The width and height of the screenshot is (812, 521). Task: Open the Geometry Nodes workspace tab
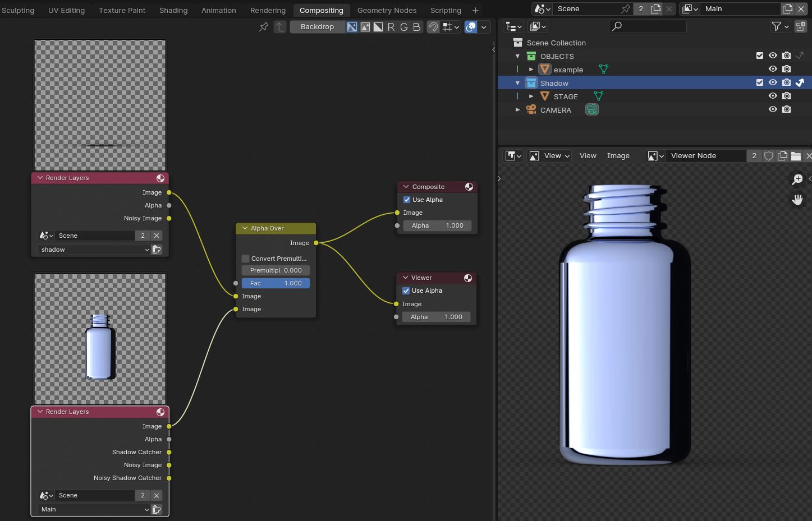tap(387, 10)
